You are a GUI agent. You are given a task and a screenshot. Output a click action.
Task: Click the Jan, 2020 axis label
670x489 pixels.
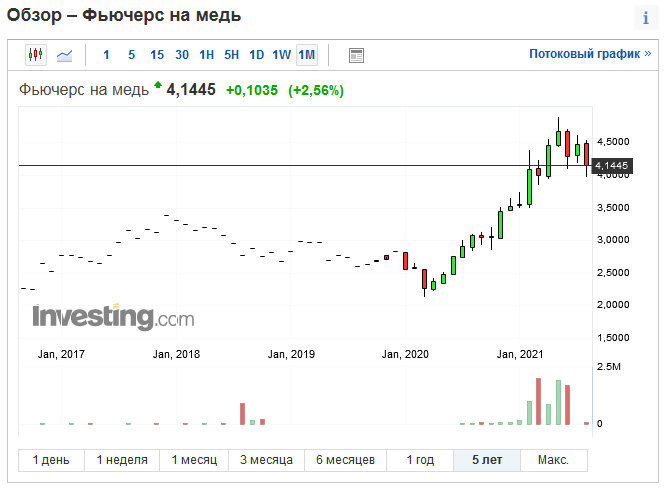405,354
